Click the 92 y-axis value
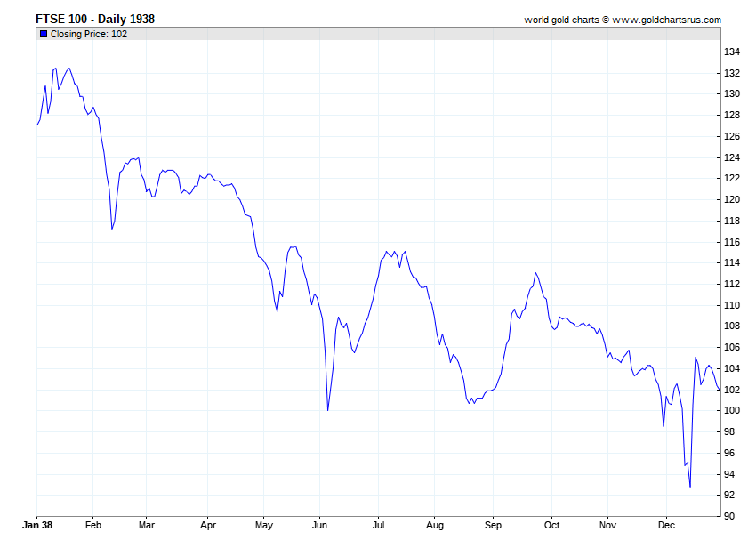This screenshot has height=548, width=756. click(729, 495)
